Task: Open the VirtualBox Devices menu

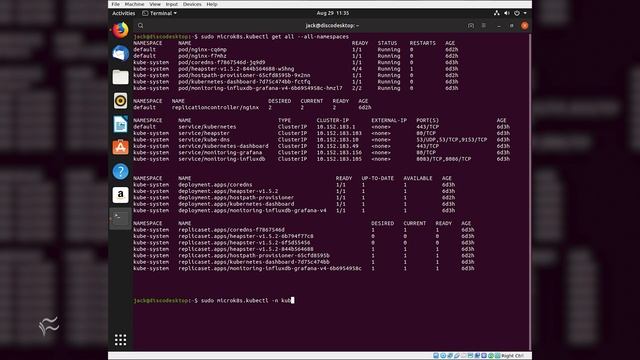Action: pyautogui.click(x=192, y=4)
